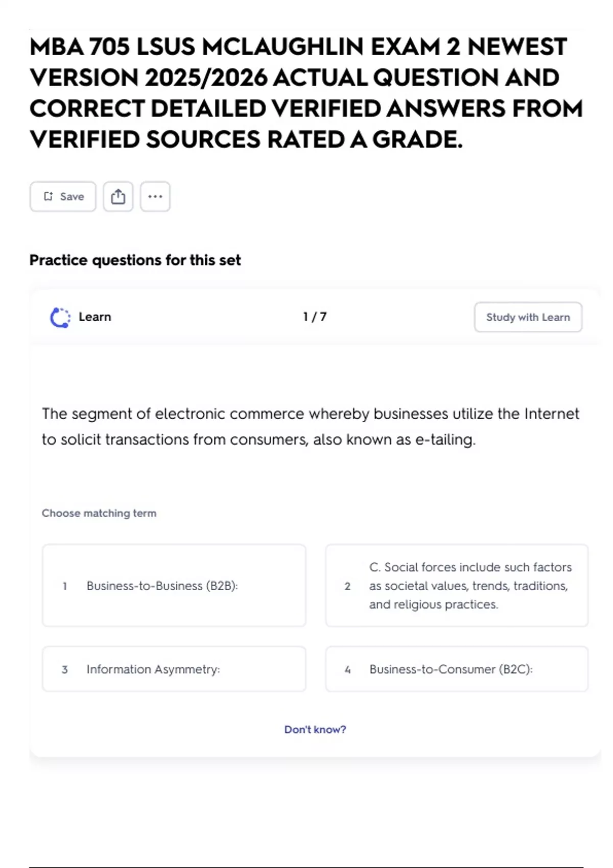
Task: Click the e-tailing definition question text
Action: [310, 426]
